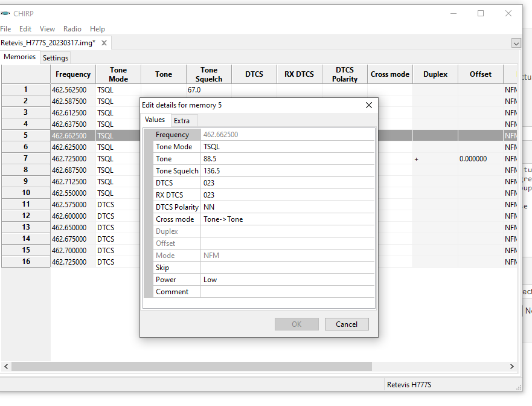Open the Cross mode Tone->Tone field
Screen dimensions: 532x406
click(287, 219)
